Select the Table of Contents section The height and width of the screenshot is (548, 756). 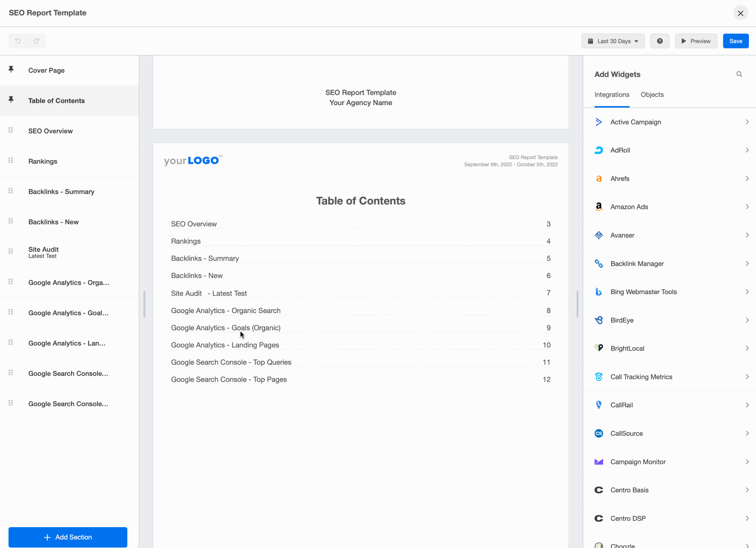(x=69, y=101)
